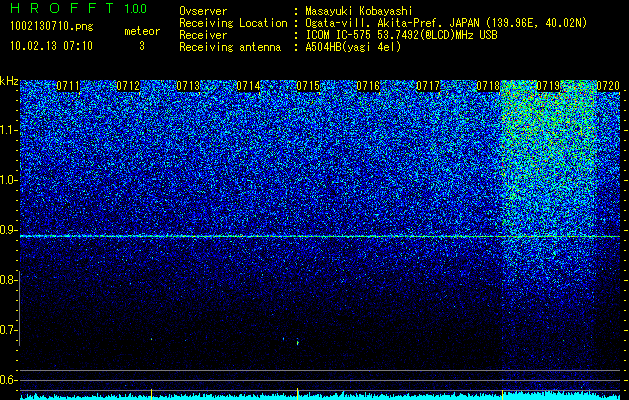This screenshot has height=400, width=629.
Task: Click the 0717 time label
Action: coord(428,86)
